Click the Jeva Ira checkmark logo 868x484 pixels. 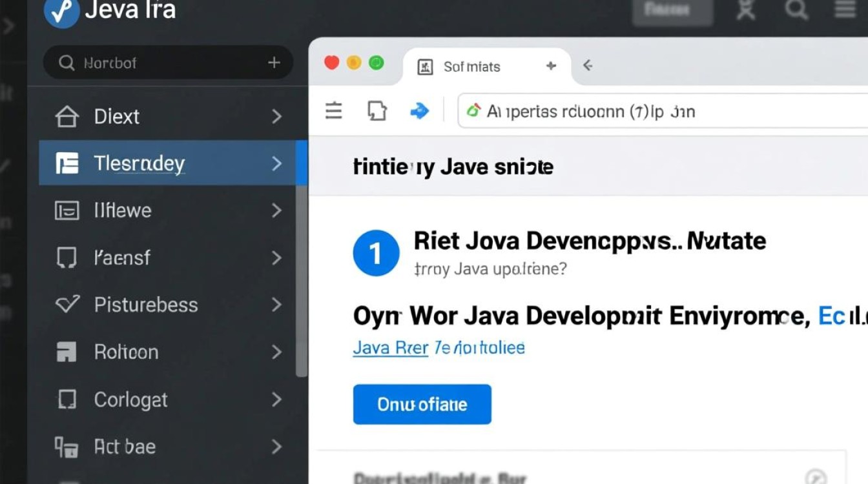click(61, 11)
